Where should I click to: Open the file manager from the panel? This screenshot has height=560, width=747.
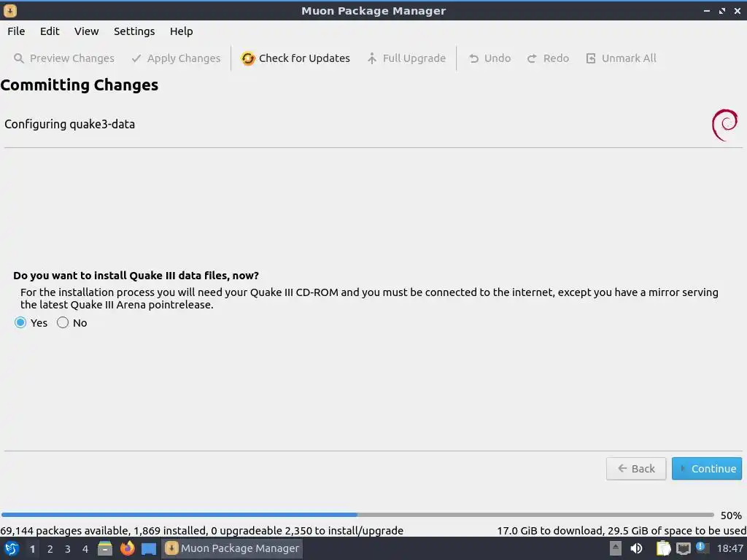point(105,548)
